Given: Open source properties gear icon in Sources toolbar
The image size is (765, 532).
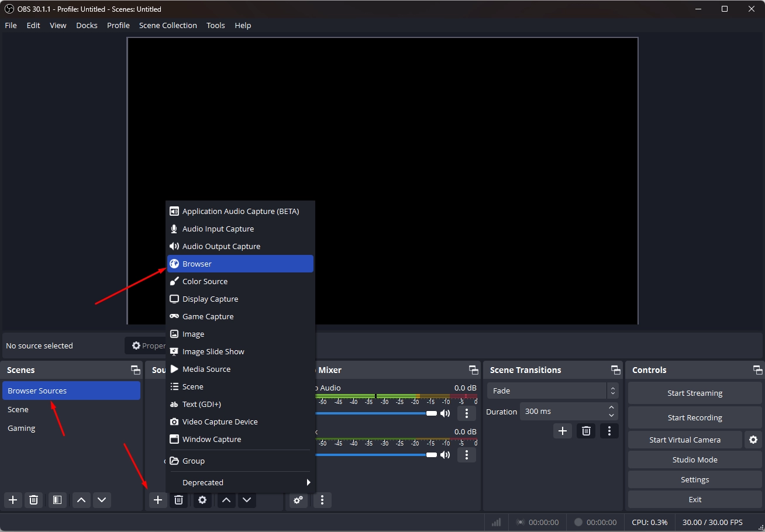Looking at the screenshot, I should point(202,500).
